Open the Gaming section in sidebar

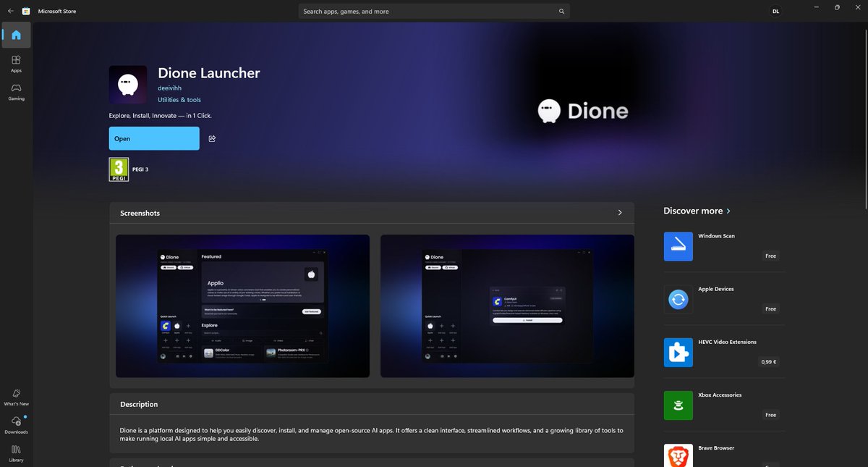(16, 92)
